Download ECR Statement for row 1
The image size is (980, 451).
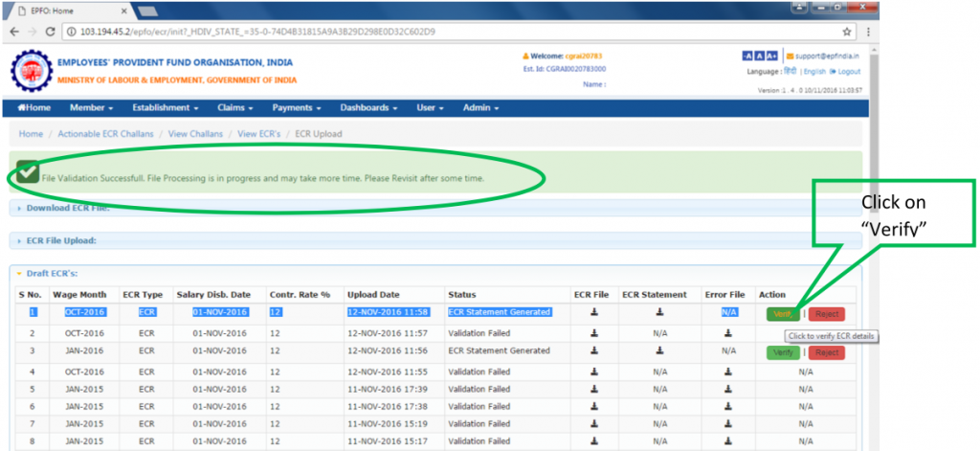tap(659, 312)
